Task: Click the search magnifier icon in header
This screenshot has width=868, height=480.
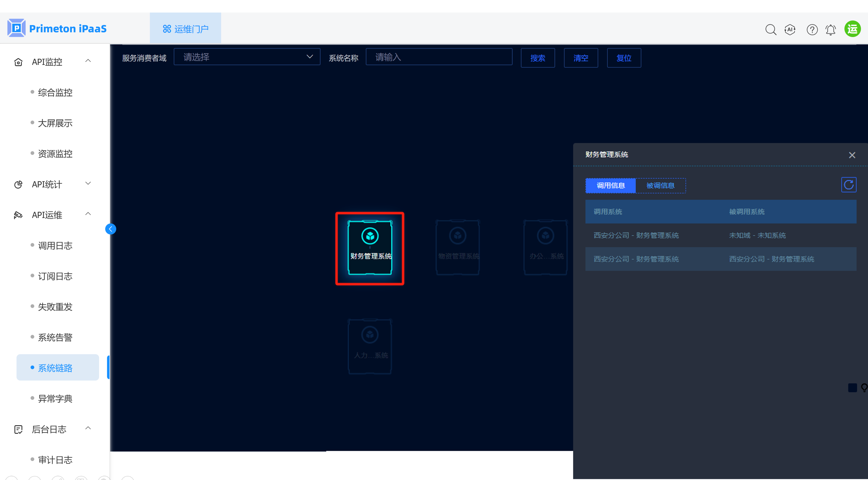Action: [770, 30]
